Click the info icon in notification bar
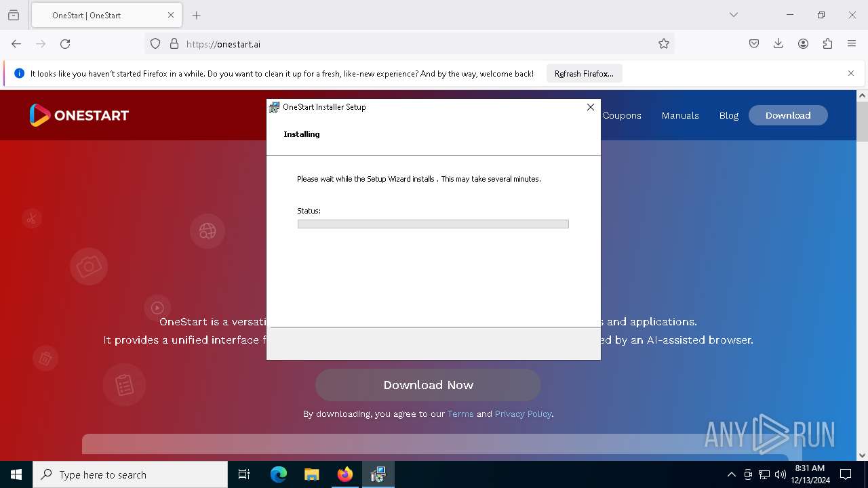 pos(19,73)
